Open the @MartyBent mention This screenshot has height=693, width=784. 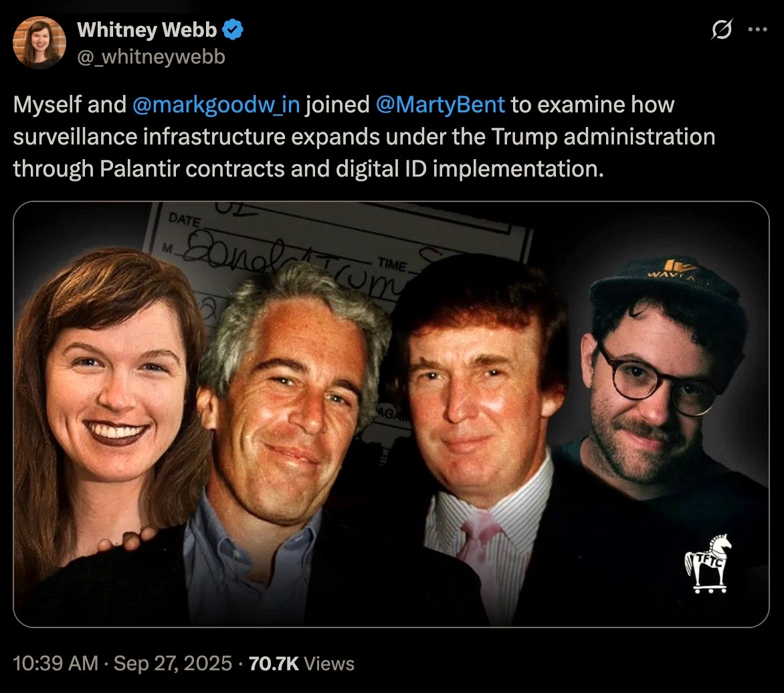click(440, 105)
